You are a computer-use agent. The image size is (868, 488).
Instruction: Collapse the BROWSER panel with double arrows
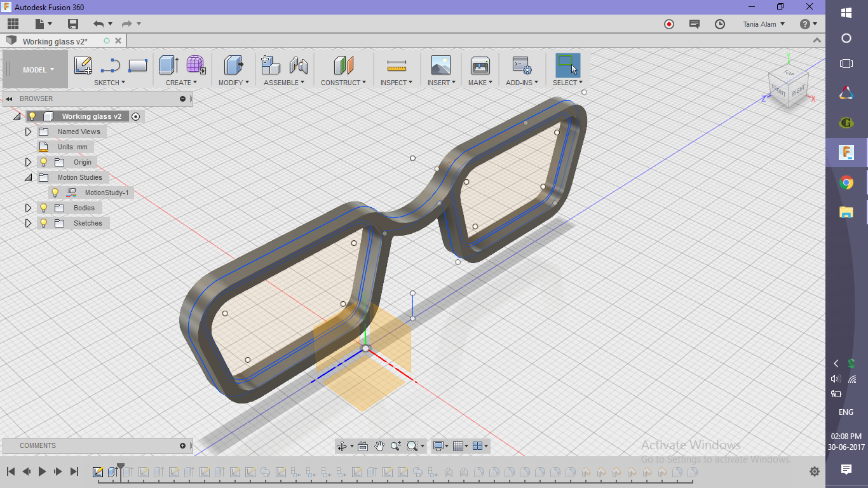[10, 98]
